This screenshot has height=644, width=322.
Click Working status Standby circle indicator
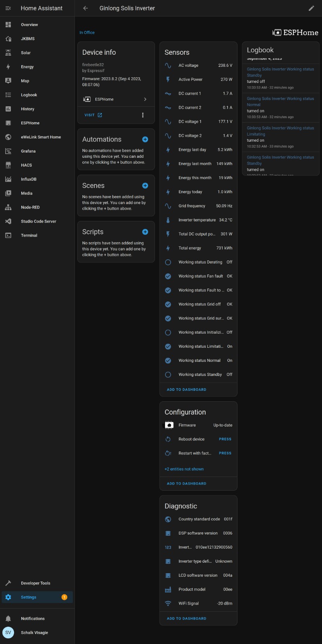pyautogui.click(x=168, y=375)
